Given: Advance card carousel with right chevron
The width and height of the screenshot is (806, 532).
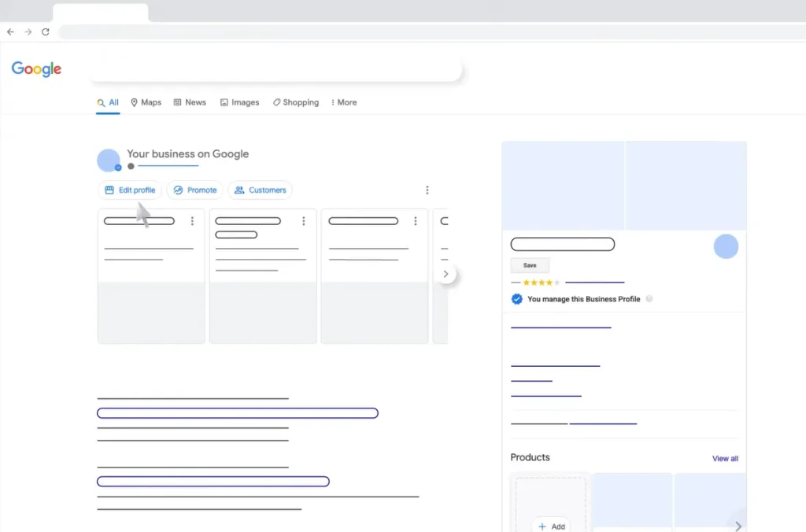Looking at the screenshot, I should [x=446, y=274].
